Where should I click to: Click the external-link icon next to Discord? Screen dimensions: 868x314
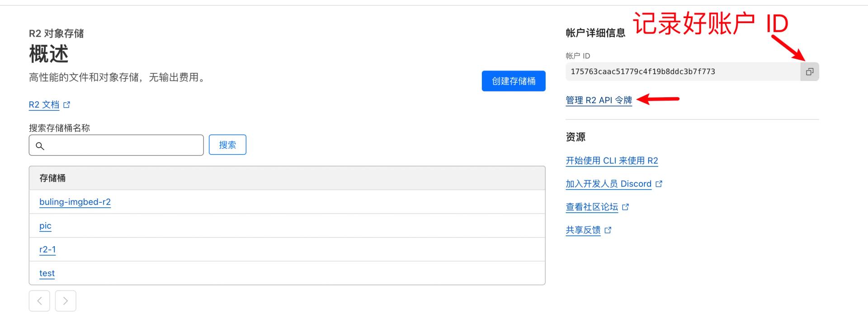coord(659,184)
